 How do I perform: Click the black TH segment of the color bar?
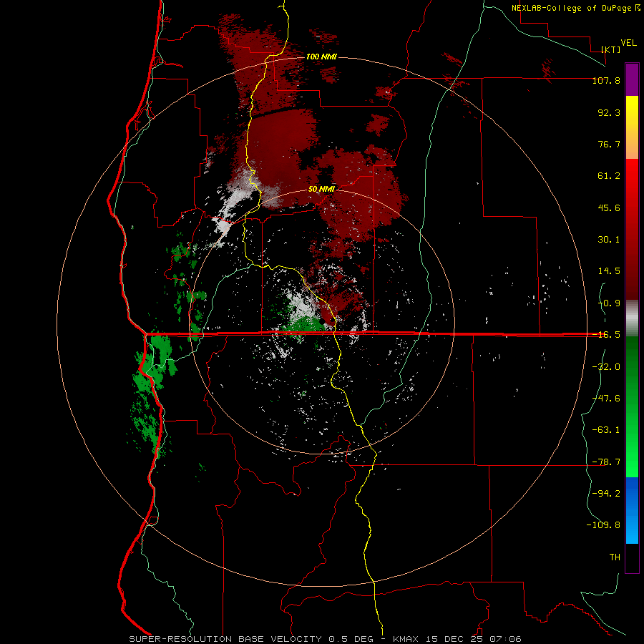click(x=632, y=557)
